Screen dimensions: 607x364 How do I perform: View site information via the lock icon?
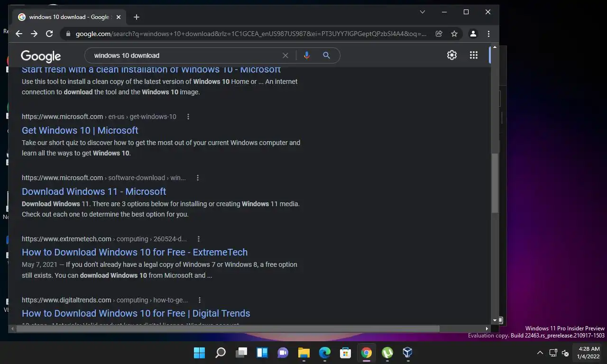click(68, 34)
